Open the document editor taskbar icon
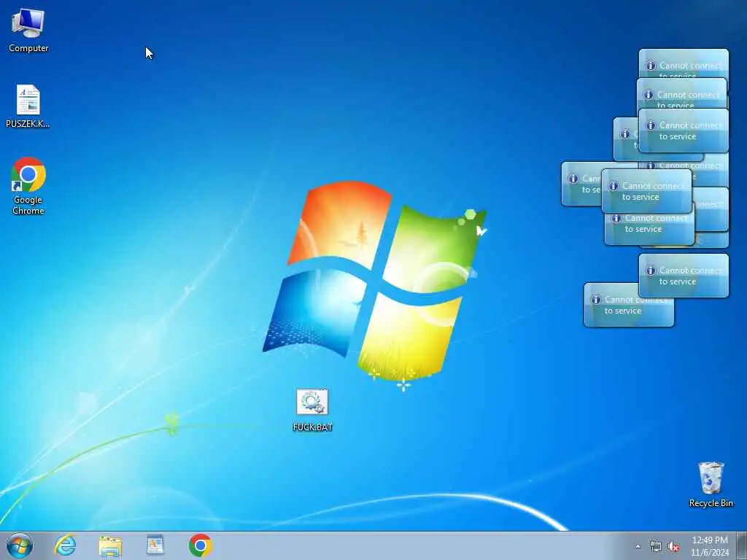Image resolution: width=747 pixels, height=560 pixels. click(x=155, y=545)
